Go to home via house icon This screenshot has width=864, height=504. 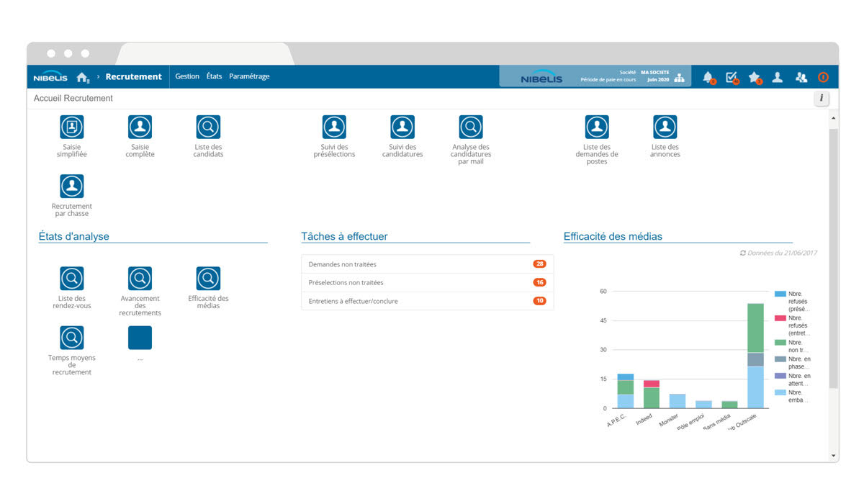[x=83, y=77]
